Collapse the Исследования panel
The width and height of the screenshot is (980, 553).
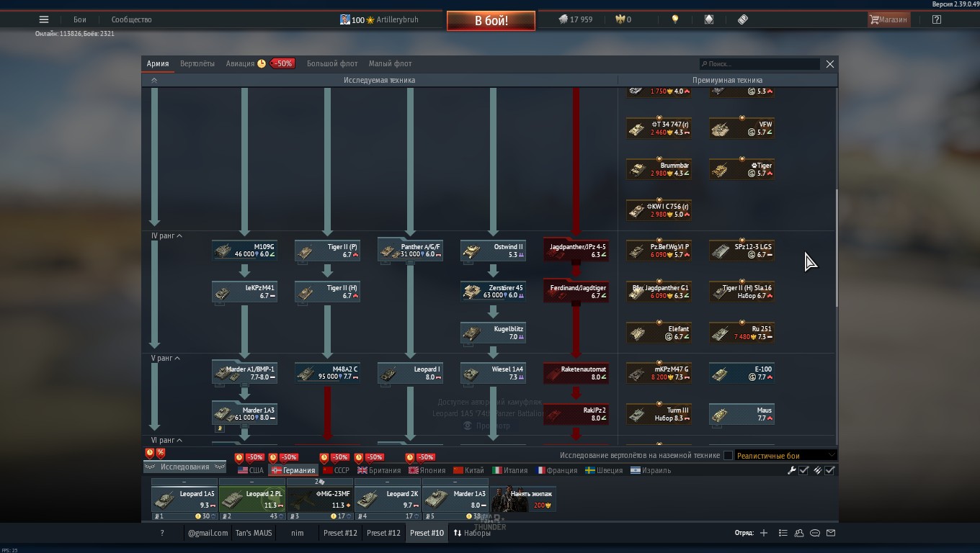[185, 467]
